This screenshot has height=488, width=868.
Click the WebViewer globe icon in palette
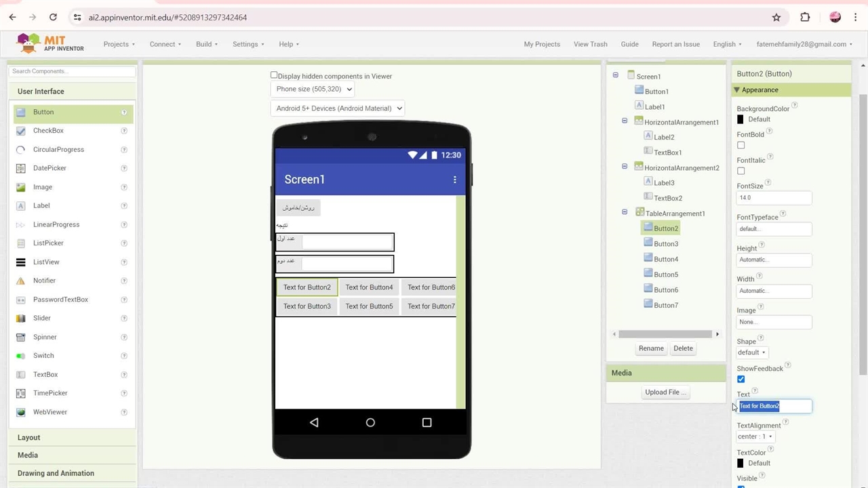[x=20, y=412]
